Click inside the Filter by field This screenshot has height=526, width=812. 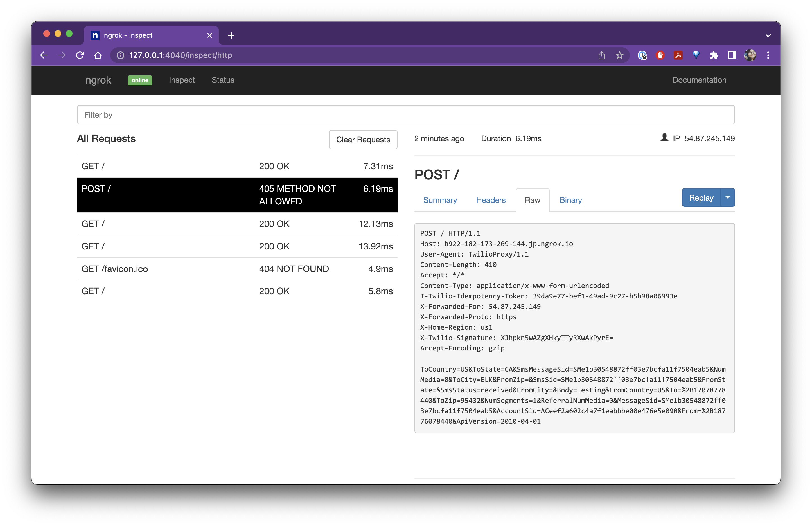[239, 115]
